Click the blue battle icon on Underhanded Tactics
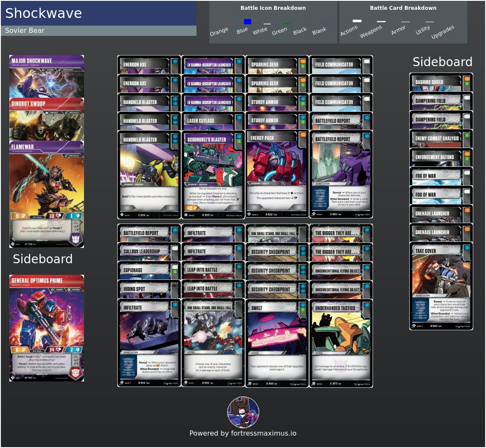Image resolution: width=486 pixels, height=448 pixels. pyautogui.click(x=367, y=305)
